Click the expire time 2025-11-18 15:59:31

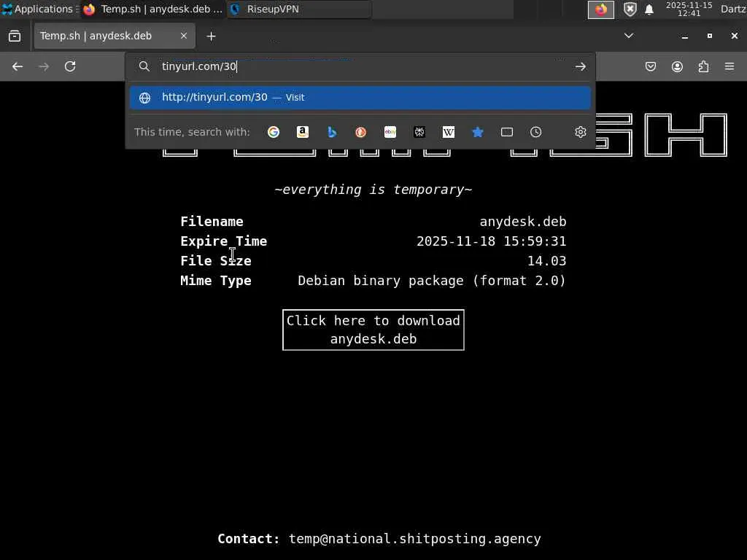pyautogui.click(x=491, y=241)
